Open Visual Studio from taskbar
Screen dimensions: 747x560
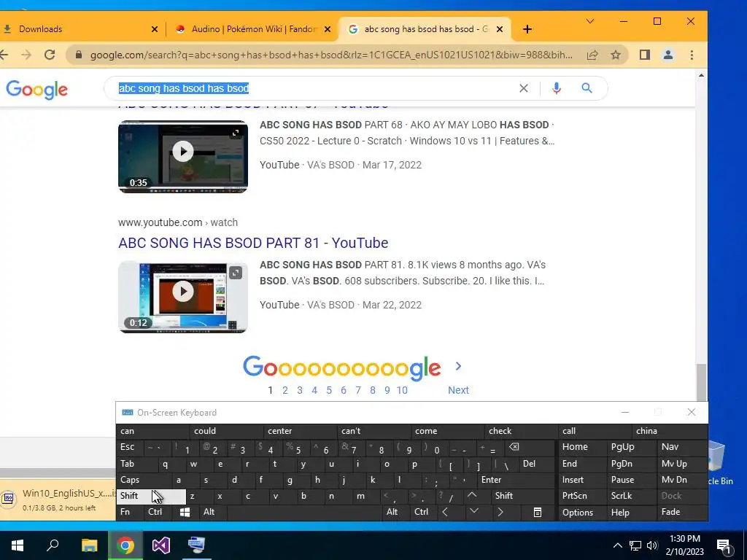(161, 545)
